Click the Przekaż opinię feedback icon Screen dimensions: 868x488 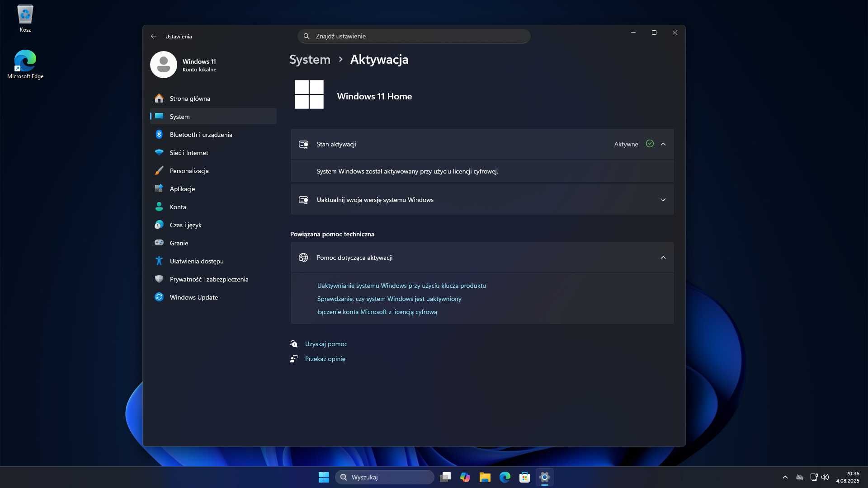point(294,359)
